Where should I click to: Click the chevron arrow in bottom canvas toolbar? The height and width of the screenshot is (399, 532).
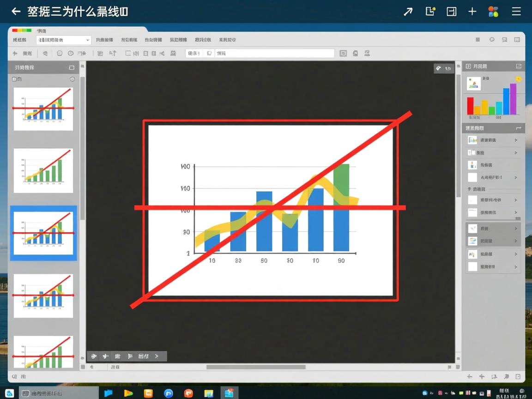157,356
